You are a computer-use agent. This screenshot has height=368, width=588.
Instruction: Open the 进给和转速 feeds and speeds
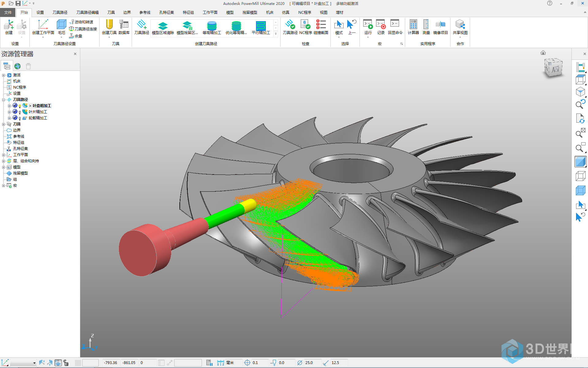coord(81,22)
